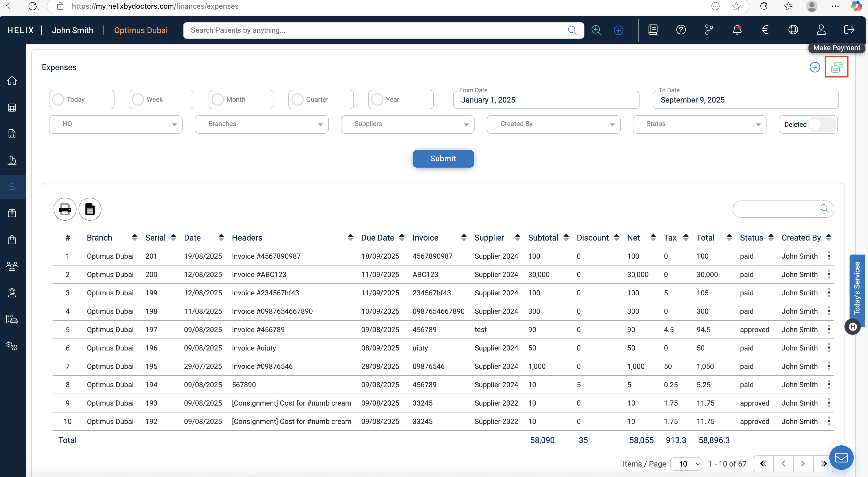This screenshot has height=477, width=868.
Task: Print the expenses table
Action: click(x=65, y=209)
